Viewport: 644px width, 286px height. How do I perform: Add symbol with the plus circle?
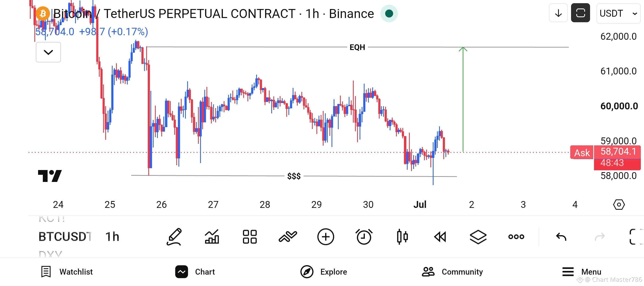click(x=326, y=236)
